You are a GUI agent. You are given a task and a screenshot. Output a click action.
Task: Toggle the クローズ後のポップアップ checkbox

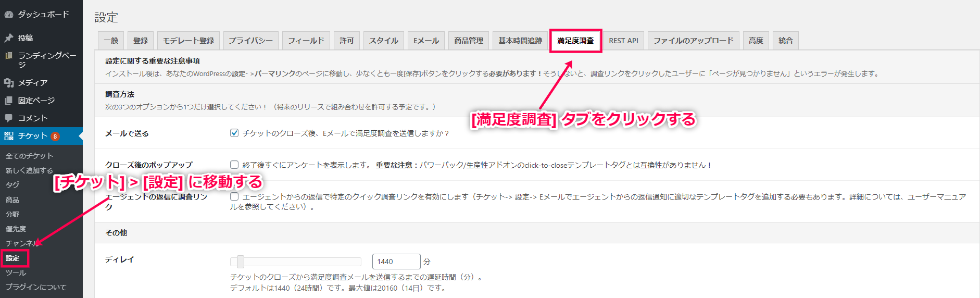click(x=234, y=165)
